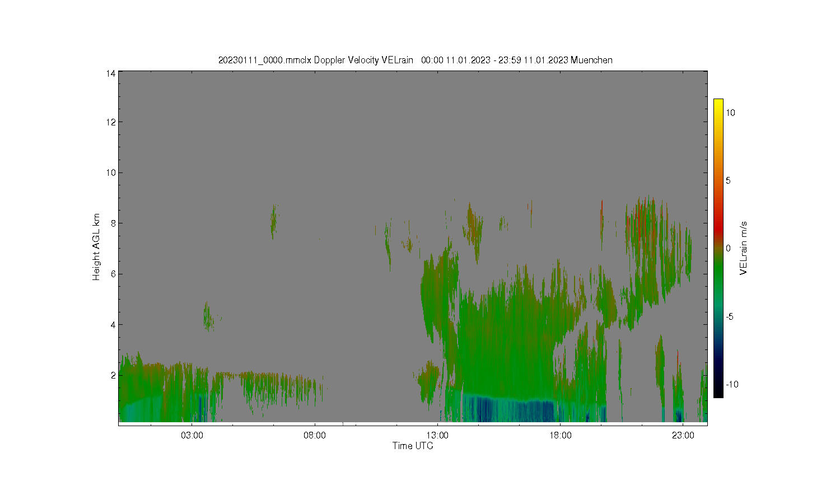
Task: Click the height axis tick label 10
Action: (111, 172)
